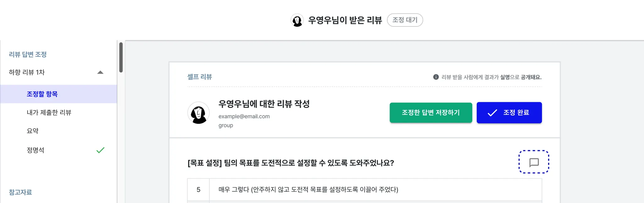Collapse the 하향 리뷰 1차 section arrow
Viewport: 644px width, 203px height.
pyautogui.click(x=100, y=72)
